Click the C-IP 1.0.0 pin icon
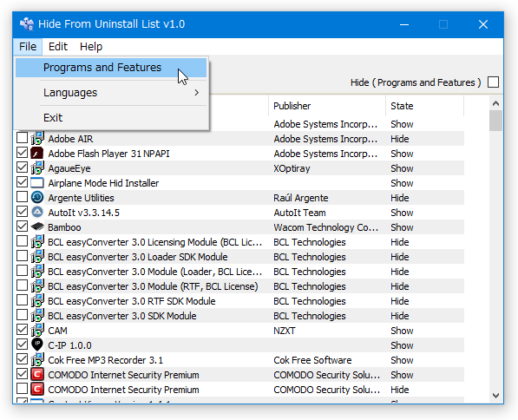The height and width of the screenshot is (420, 518). [37, 345]
